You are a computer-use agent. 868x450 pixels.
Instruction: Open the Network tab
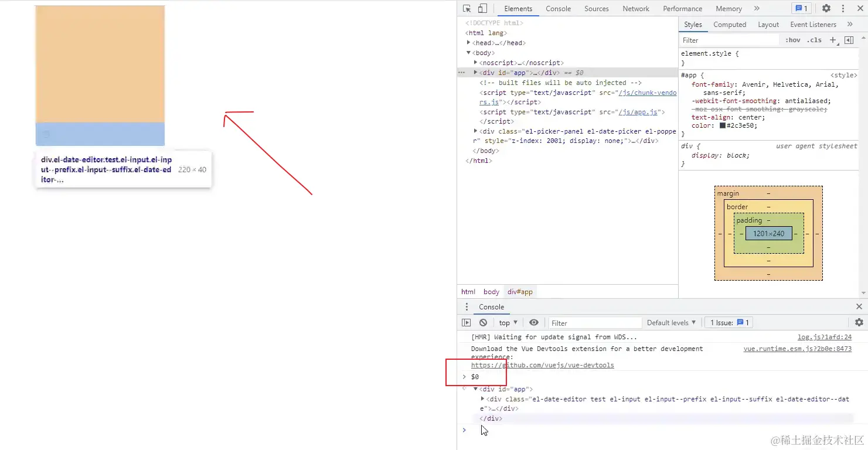tap(636, 9)
